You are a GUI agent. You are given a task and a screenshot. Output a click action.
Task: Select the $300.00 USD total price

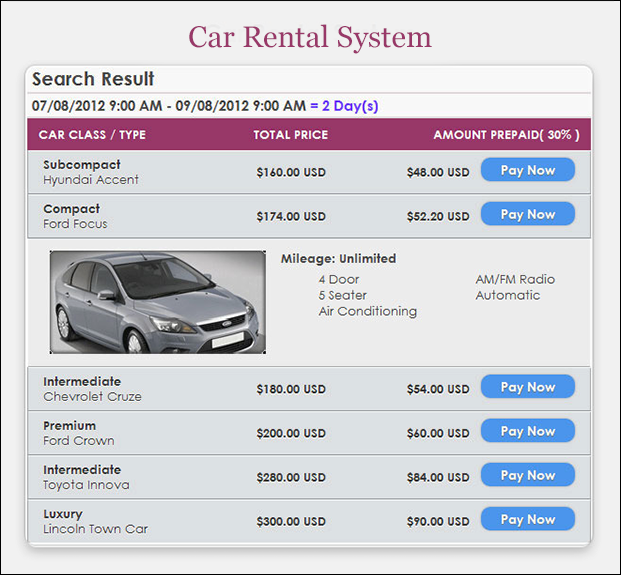tap(290, 521)
